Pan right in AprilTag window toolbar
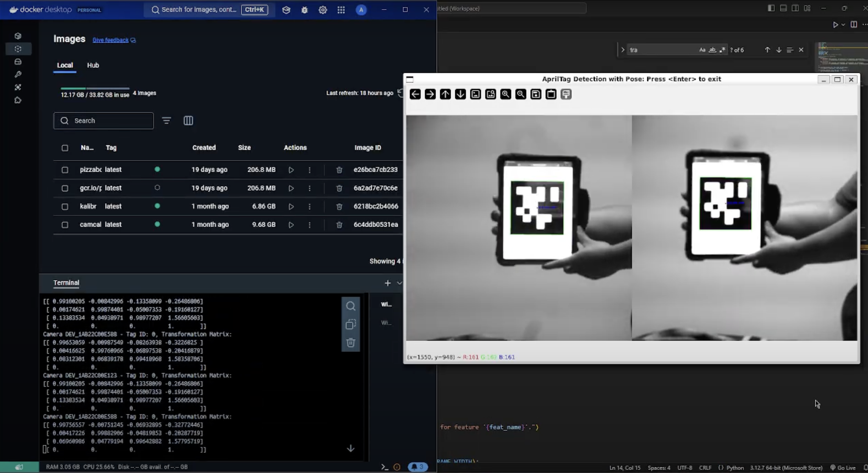Image resolution: width=868 pixels, height=473 pixels. coord(430,94)
